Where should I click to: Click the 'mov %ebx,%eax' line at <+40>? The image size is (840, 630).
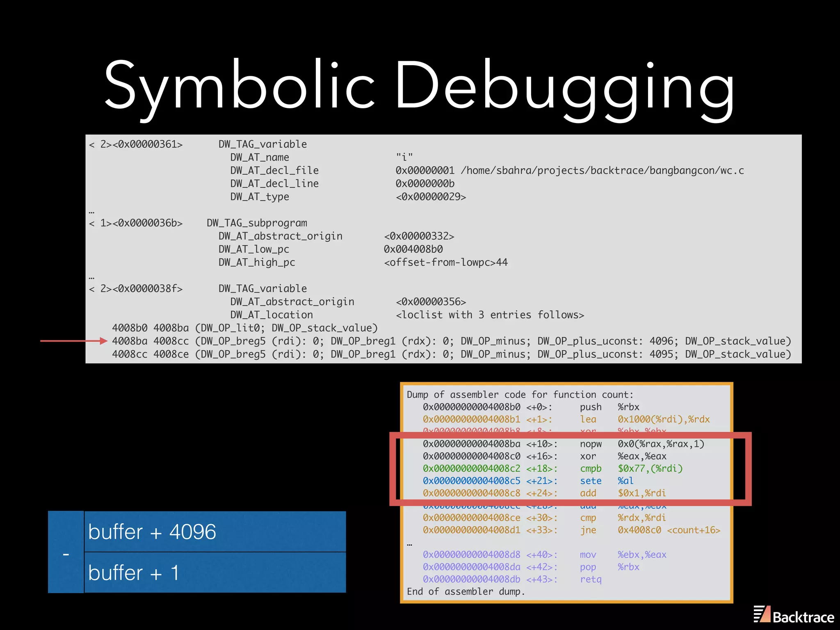click(545, 555)
